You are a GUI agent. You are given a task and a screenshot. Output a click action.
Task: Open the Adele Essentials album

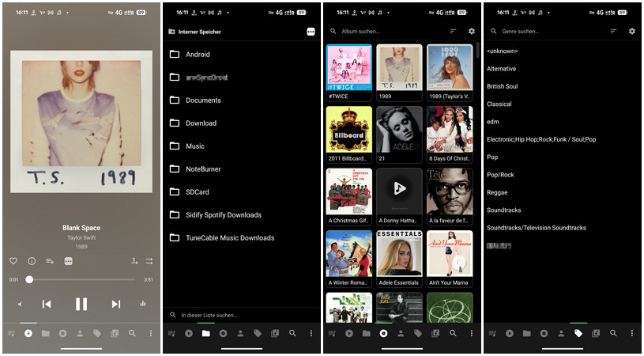pyautogui.click(x=399, y=259)
